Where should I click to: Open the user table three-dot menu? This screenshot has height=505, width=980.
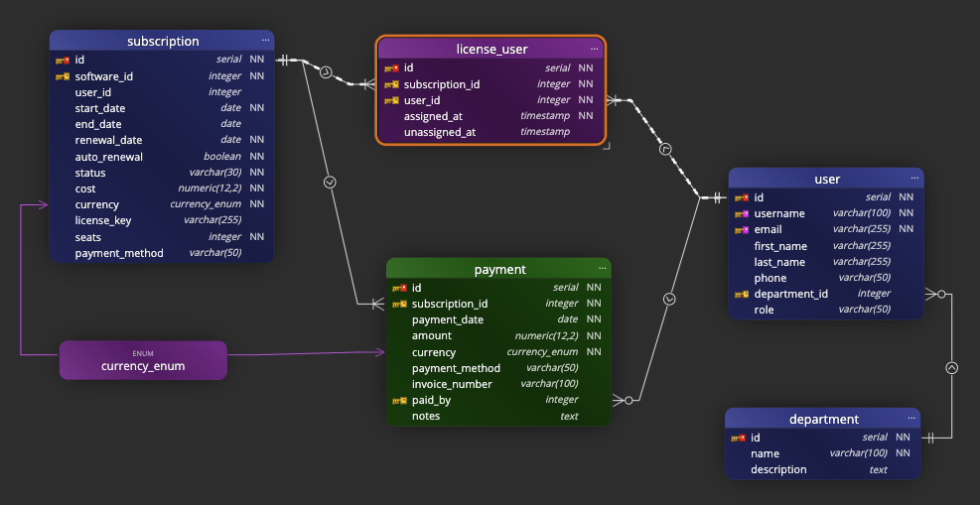[x=914, y=179]
